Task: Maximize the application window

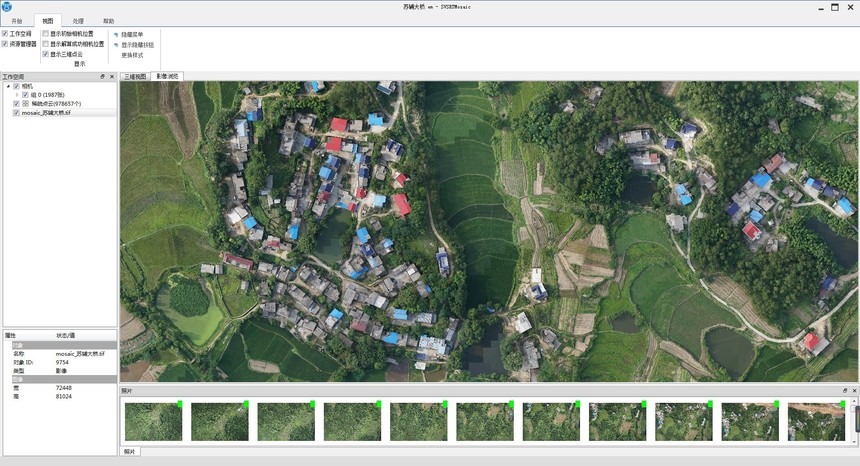Action: (835, 7)
